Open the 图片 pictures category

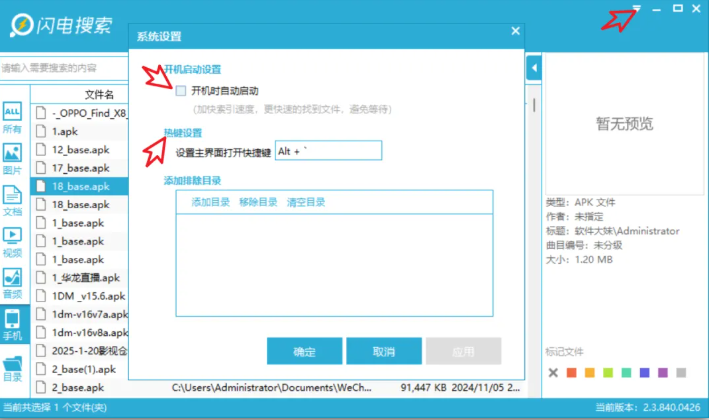pyautogui.click(x=12, y=159)
